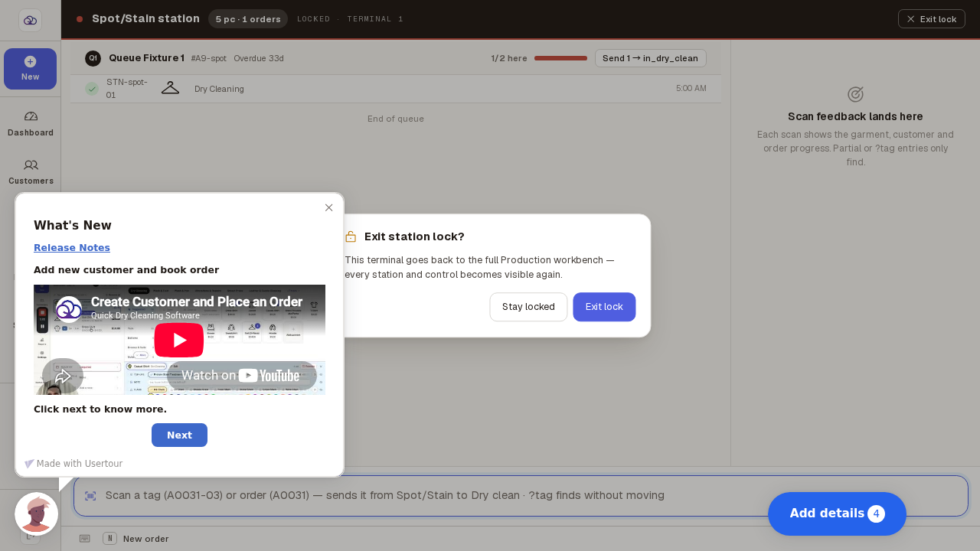The height and width of the screenshot is (551, 980).
Task: Focus the scan tag input field
Action: coord(521,496)
